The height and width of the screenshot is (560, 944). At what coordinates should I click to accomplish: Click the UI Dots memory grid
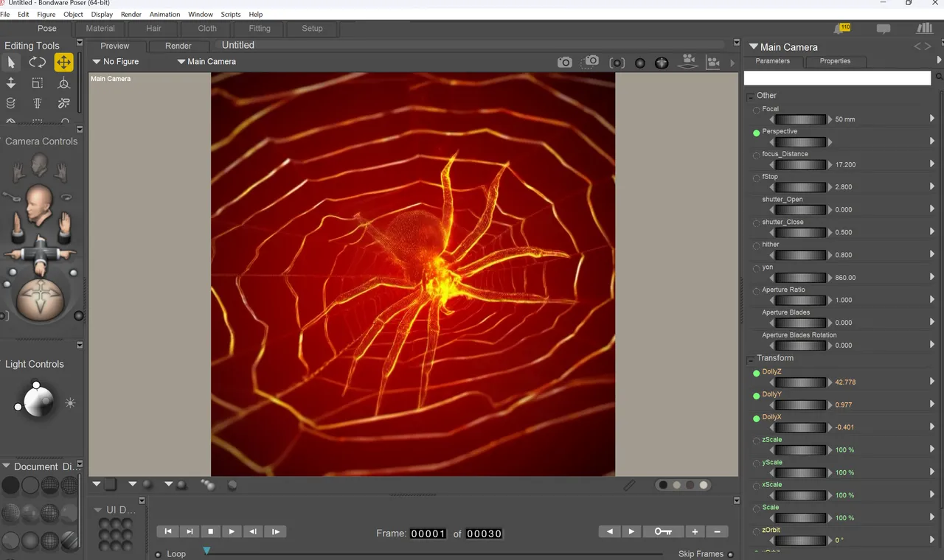point(116,534)
